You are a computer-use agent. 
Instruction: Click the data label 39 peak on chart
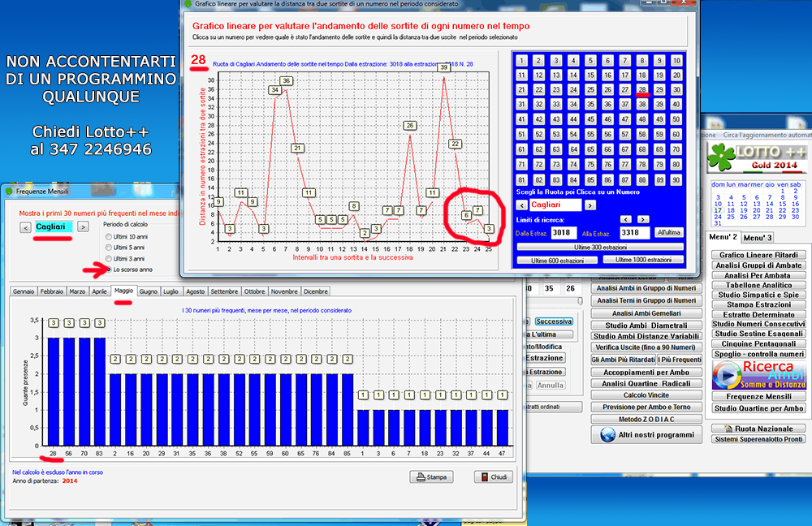[x=443, y=67]
